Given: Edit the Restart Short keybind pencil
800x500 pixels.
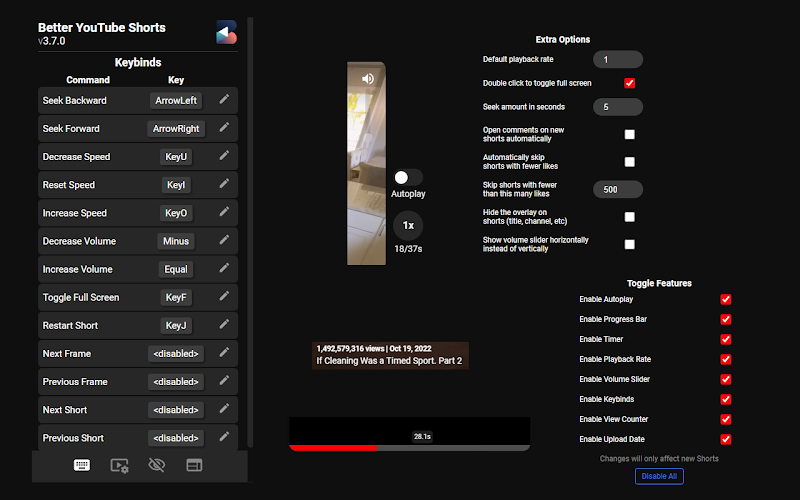Looking at the screenshot, I should (x=224, y=324).
